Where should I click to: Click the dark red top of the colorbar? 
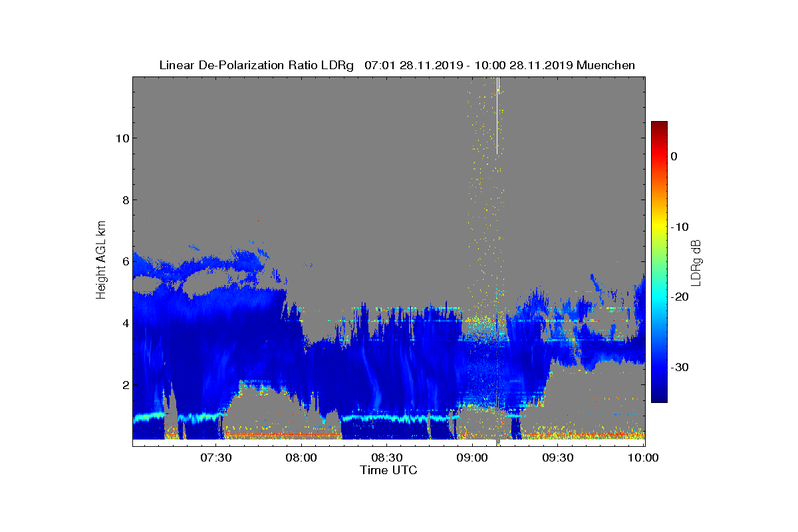pos(659,126)
